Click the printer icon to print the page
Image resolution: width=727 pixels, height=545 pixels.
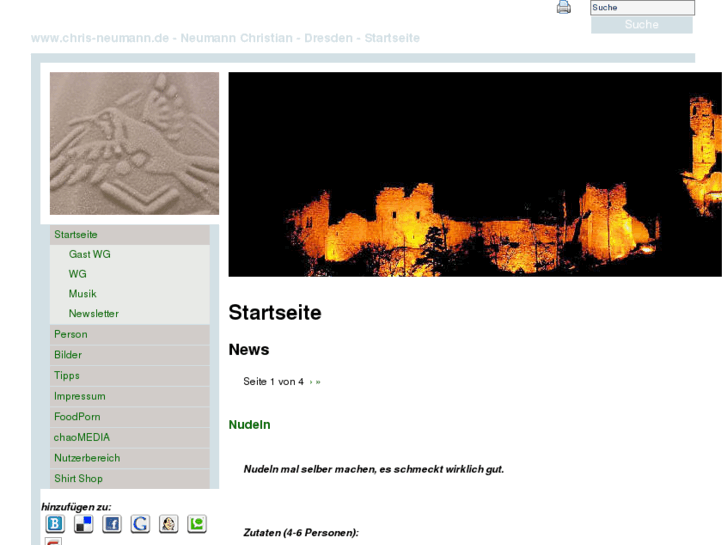(563, 7)
